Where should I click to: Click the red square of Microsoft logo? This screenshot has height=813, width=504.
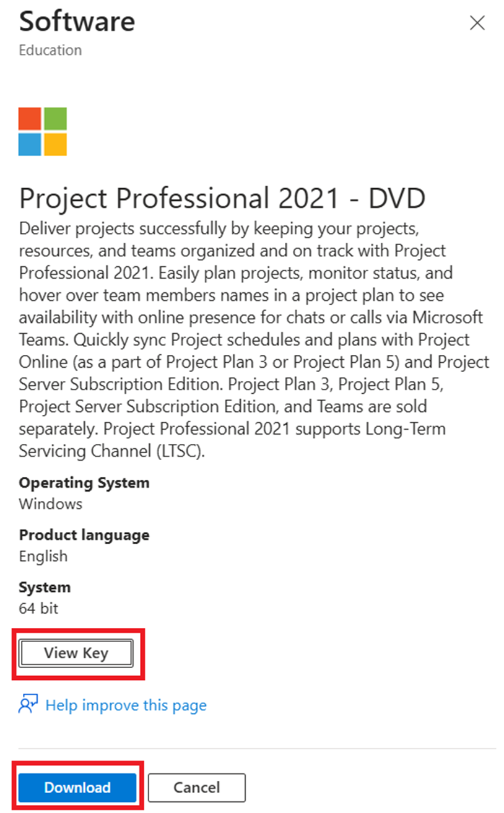coord(30,119)
